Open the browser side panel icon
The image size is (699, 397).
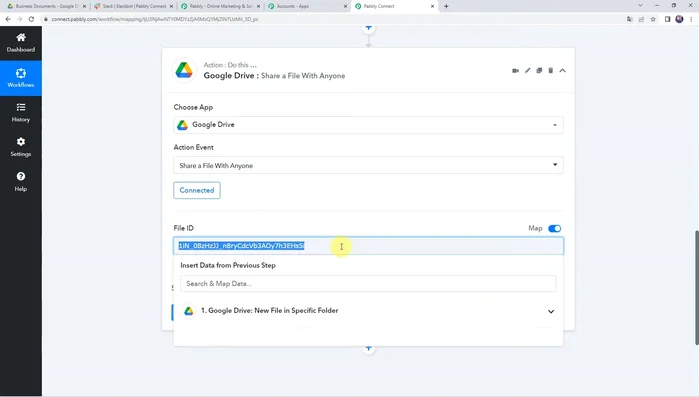pyautogui.click(x=667, y=19)
